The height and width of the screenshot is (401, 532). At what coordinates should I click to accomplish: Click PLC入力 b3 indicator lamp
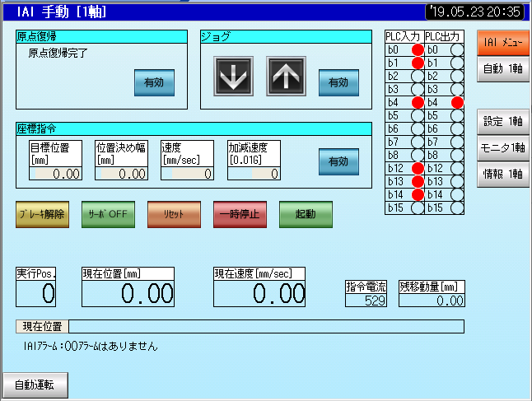(418, 89)
